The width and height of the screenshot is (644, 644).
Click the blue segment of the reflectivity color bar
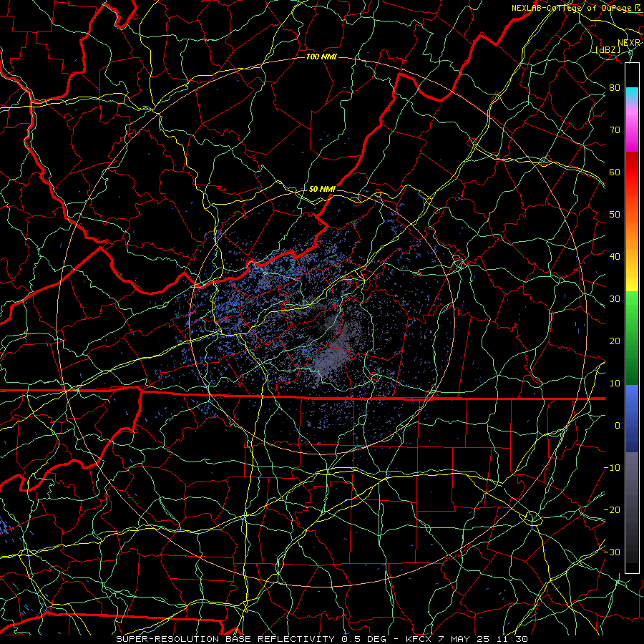pos(632,418)
